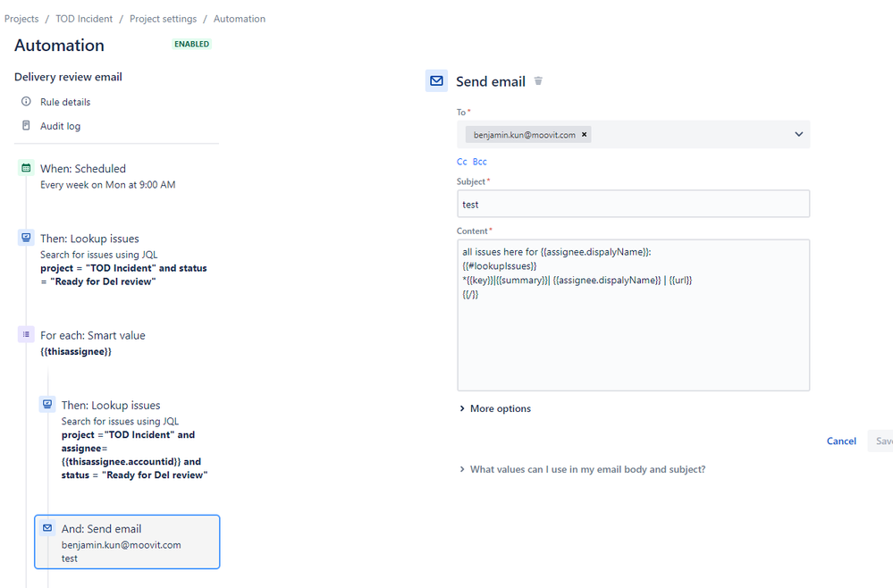Remove benjamin.kun@moovit.com recipient chip
This screenshot has height=588, width=893.
(584, 134)
